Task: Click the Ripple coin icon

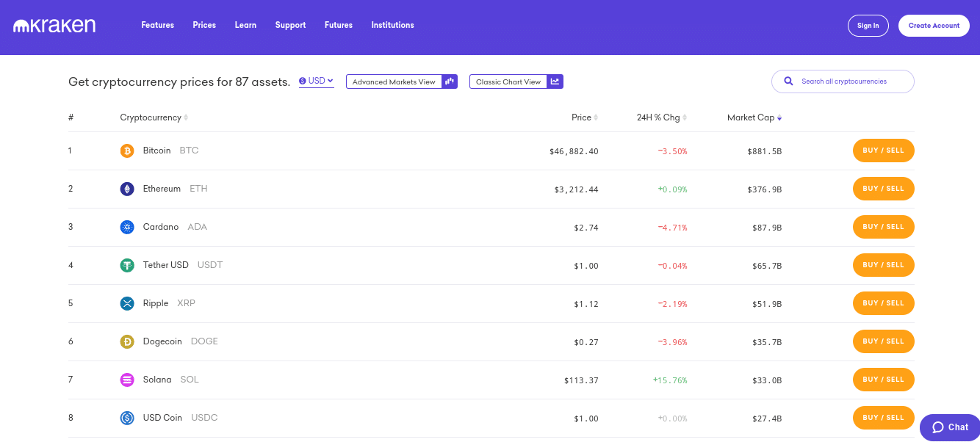Action: click(127, 303)
